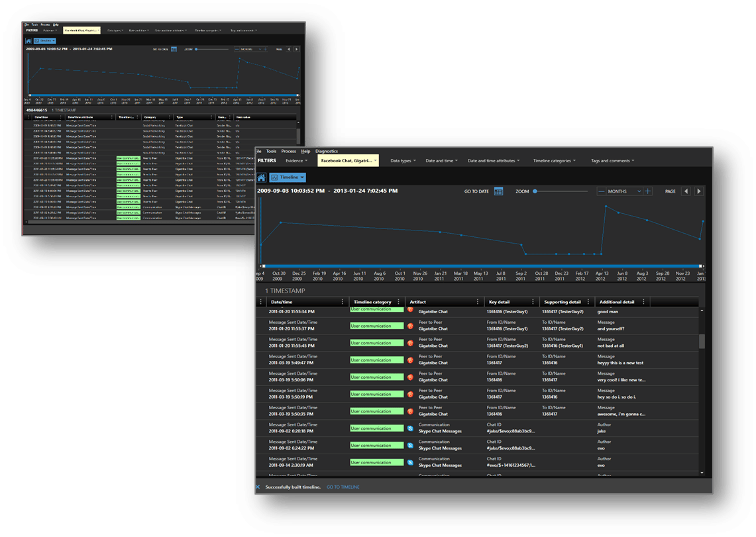Open Timeline categories filter dropdown
The image size is (756, 537).
click(x=554, y=161)
